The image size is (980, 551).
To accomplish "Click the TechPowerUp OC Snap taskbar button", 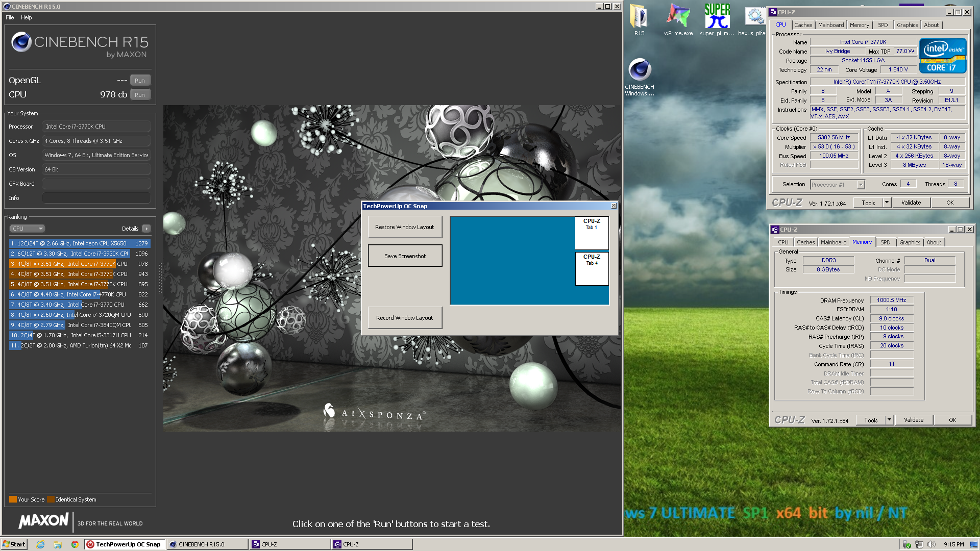I will click(x=125, y=544).
